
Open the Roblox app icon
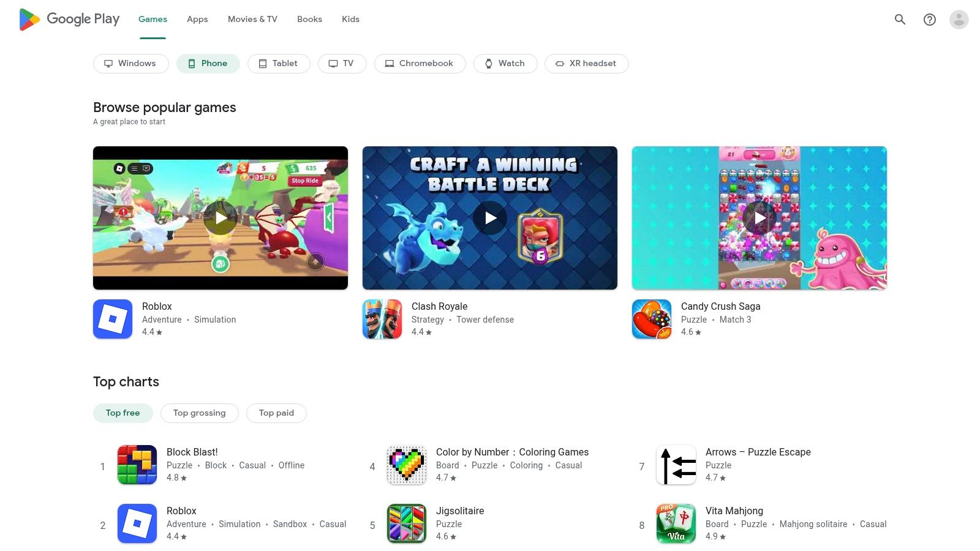(113, 318)
